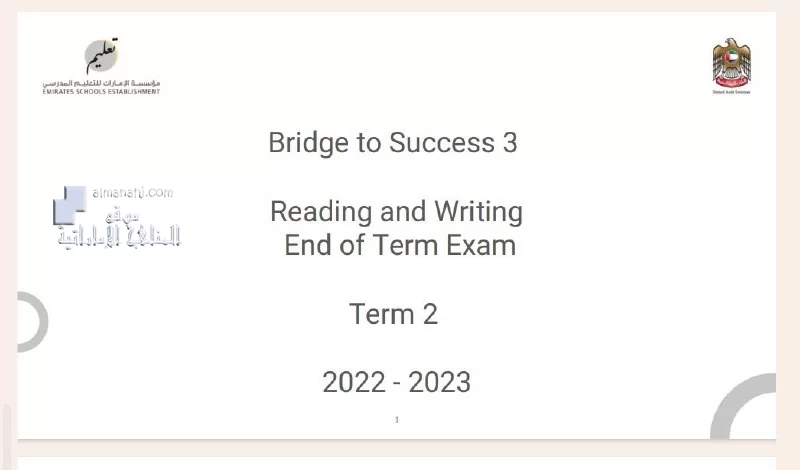Click the Emirates Schools Establishment logo
Image resolution: width=800 pixels, height=470 pixels.
tap(101, 66)
